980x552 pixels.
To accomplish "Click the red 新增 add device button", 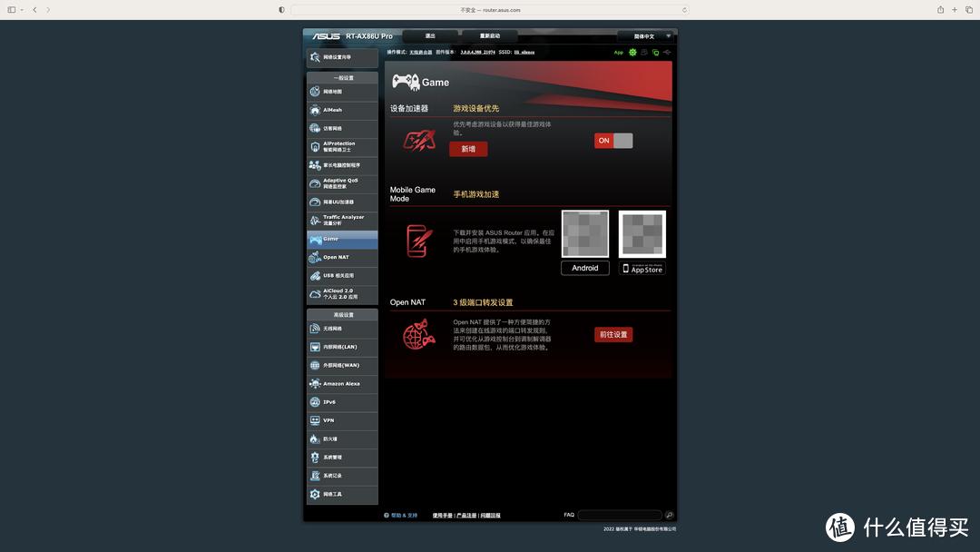I will 467,148.
